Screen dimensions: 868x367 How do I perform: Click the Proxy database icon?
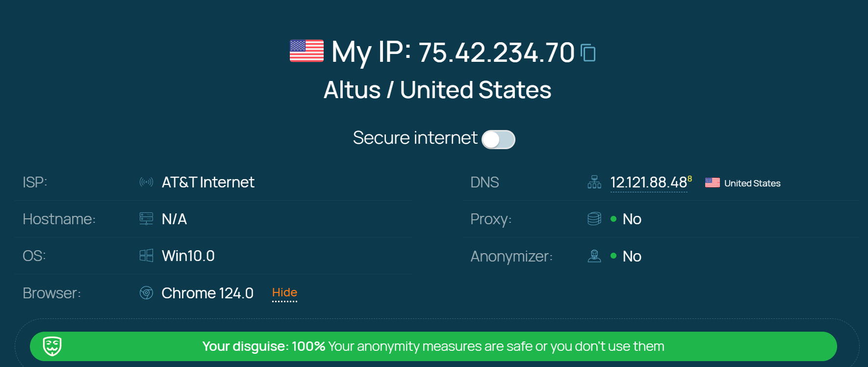click(x=594, y=219)
